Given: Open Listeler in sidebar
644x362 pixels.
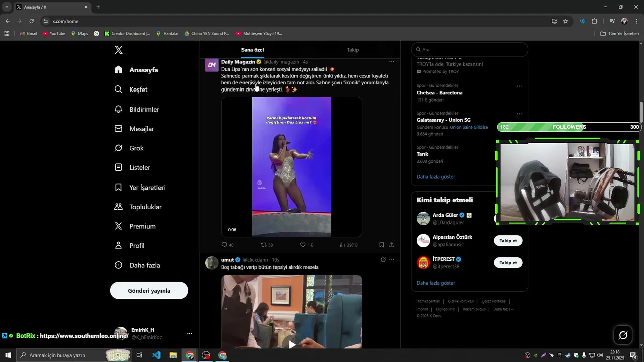Looking at the screenshot, I should click(x=132, y=167).
